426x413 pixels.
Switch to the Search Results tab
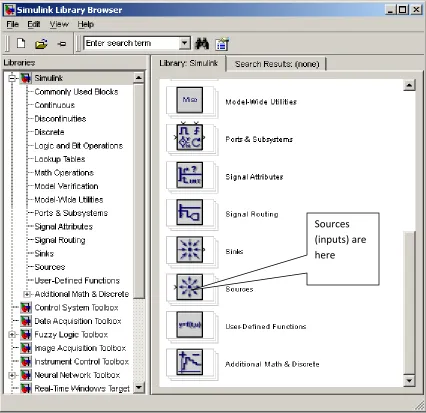pos(277,64)
